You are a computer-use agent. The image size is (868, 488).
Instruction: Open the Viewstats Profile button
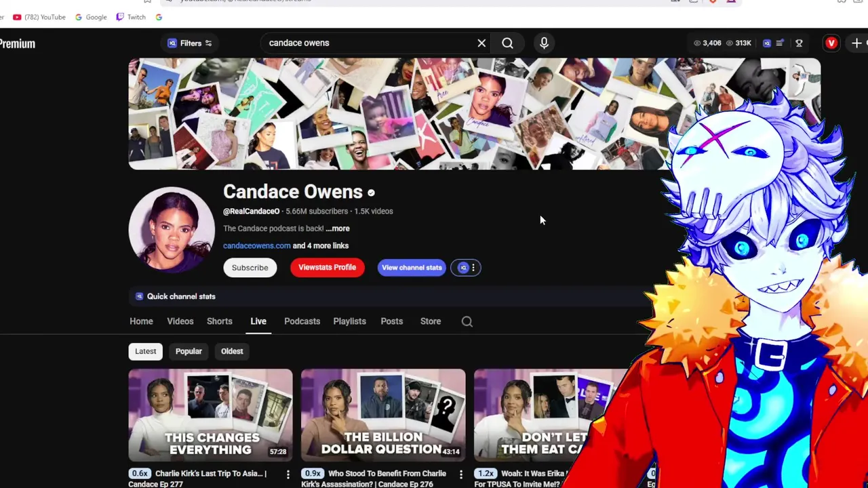327,267
